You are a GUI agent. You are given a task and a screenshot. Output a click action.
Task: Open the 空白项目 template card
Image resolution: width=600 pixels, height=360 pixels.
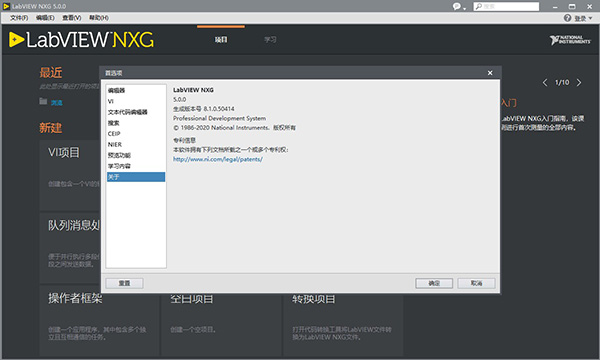pyautogui.click(x=221, y=324)
